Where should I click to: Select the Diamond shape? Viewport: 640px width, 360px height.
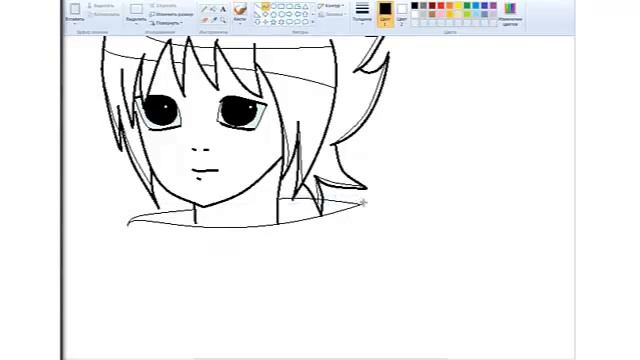tap(265, 14)
